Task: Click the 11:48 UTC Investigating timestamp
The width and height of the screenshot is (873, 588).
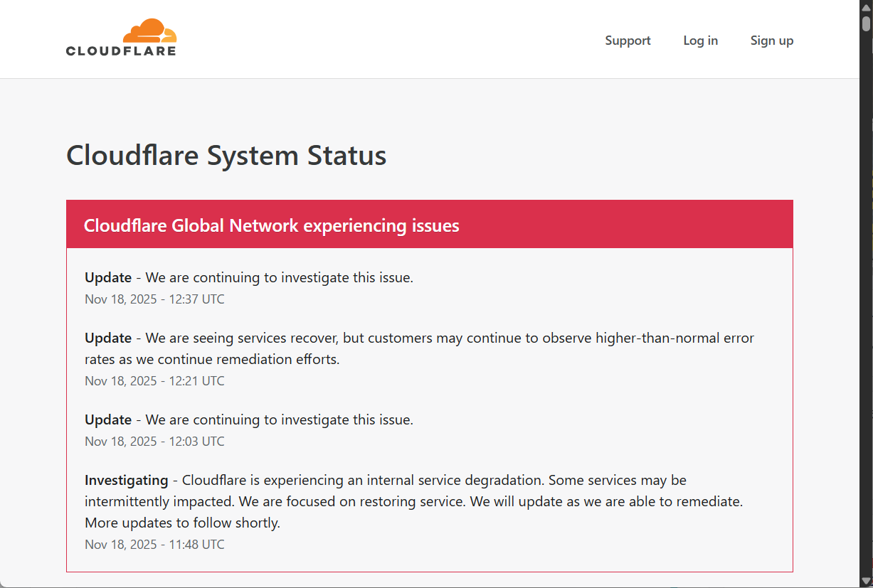Action: coord(154,544)
